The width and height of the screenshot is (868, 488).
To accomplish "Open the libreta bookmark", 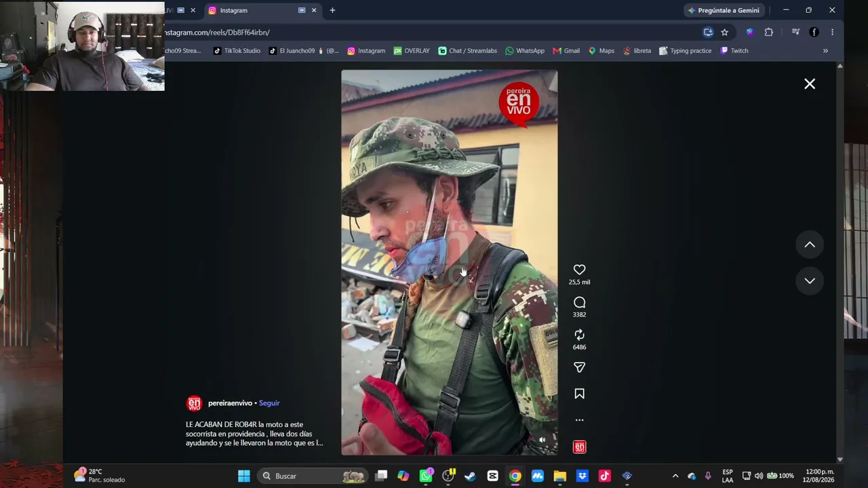I will [637, 51].
